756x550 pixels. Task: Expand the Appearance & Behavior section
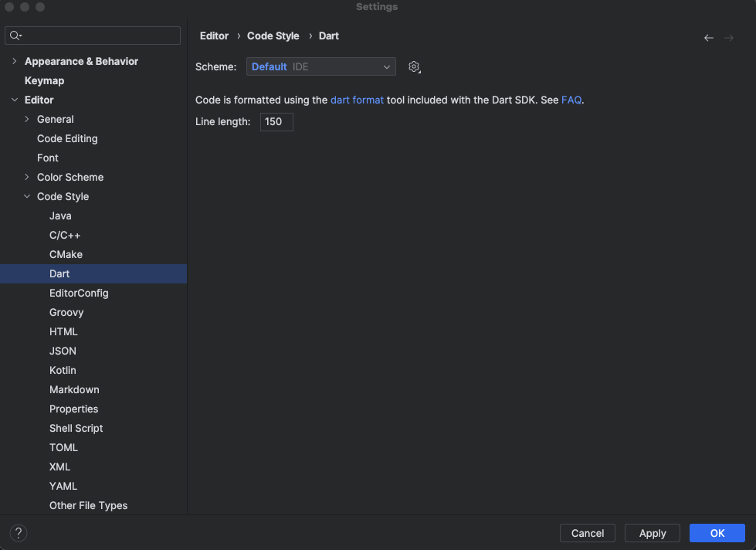15,62
